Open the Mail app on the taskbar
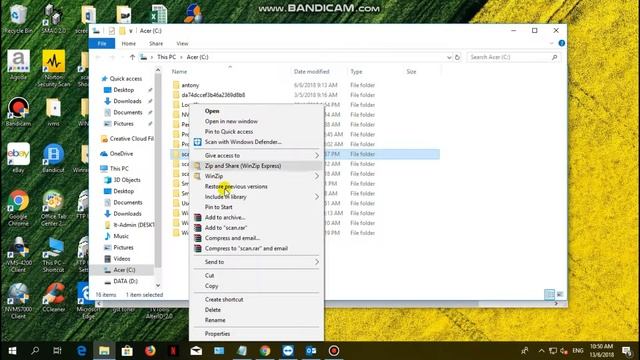Image resolution: width=640 pixels, height=360 pixels. click(196, 351)
